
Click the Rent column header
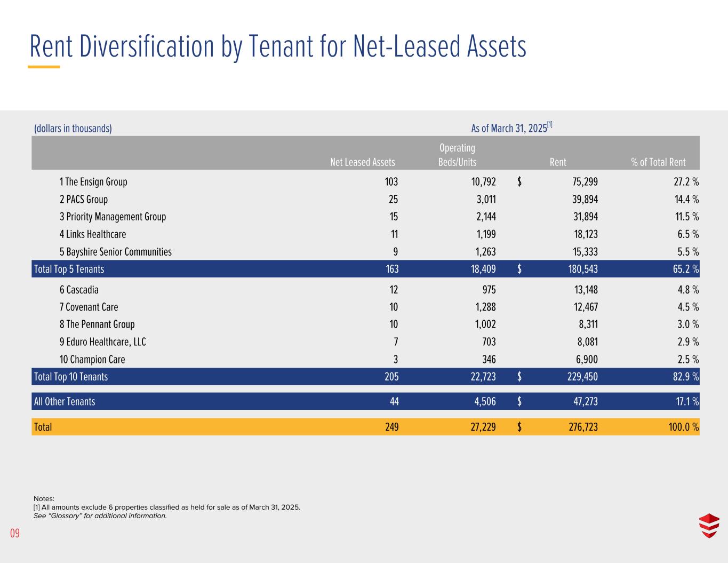558,162
